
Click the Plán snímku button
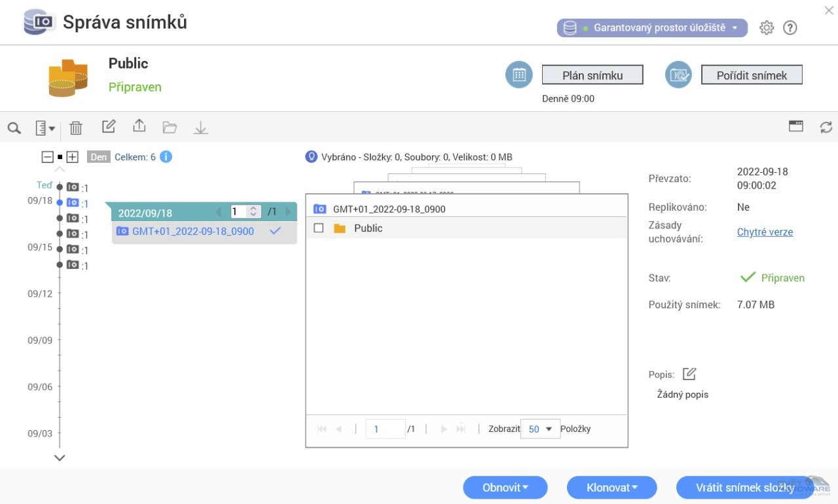pyautogui.click(x=592, y=75)
